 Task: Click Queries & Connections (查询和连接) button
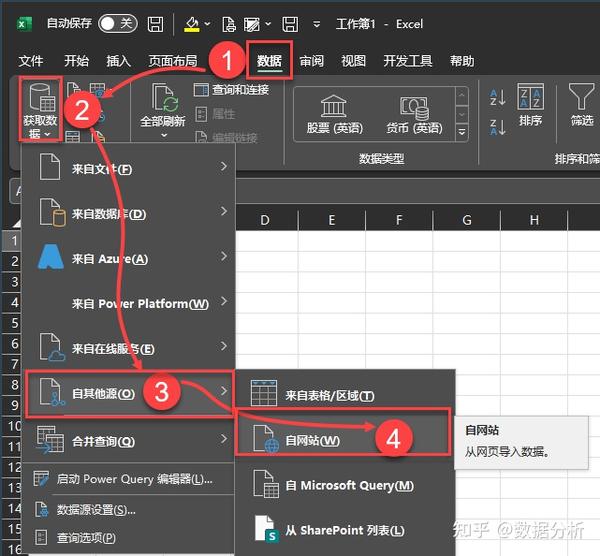click(x=231, y=90)
